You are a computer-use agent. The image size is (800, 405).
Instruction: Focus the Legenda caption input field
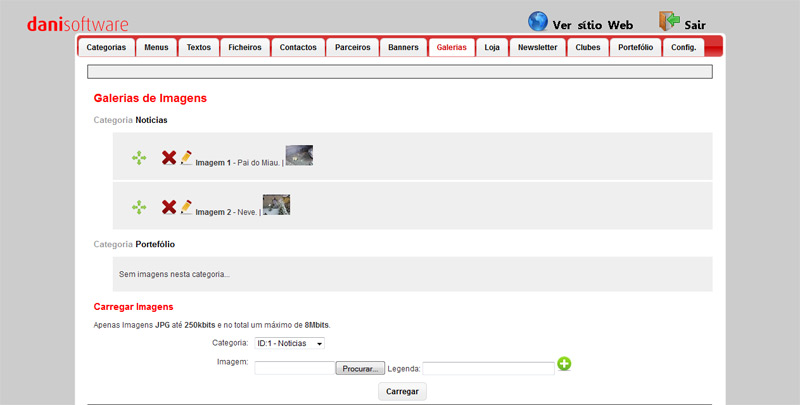click(x=488, y=369)
